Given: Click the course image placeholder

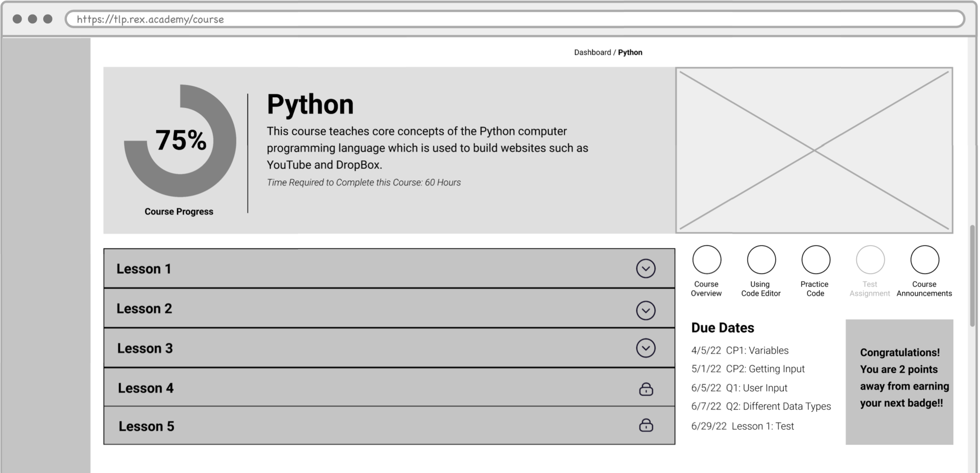Looking at the screenshot, I should click(814, 150).
